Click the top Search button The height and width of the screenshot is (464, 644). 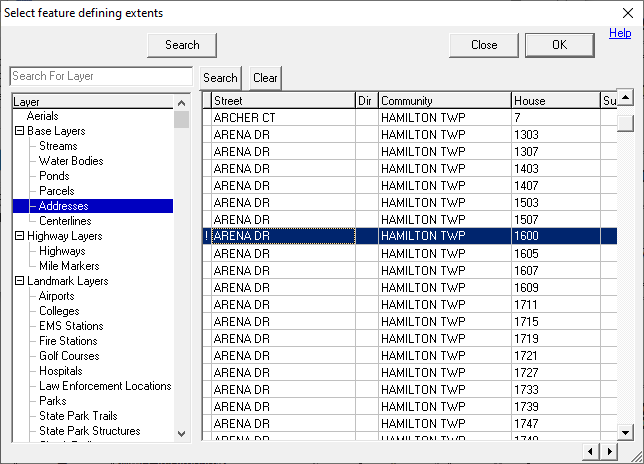point(182,45)
